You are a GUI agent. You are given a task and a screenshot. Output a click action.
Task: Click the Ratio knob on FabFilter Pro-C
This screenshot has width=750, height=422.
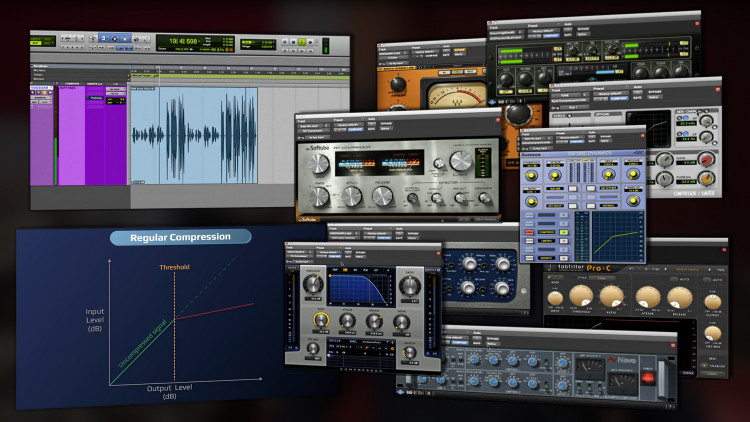point(611,297)
